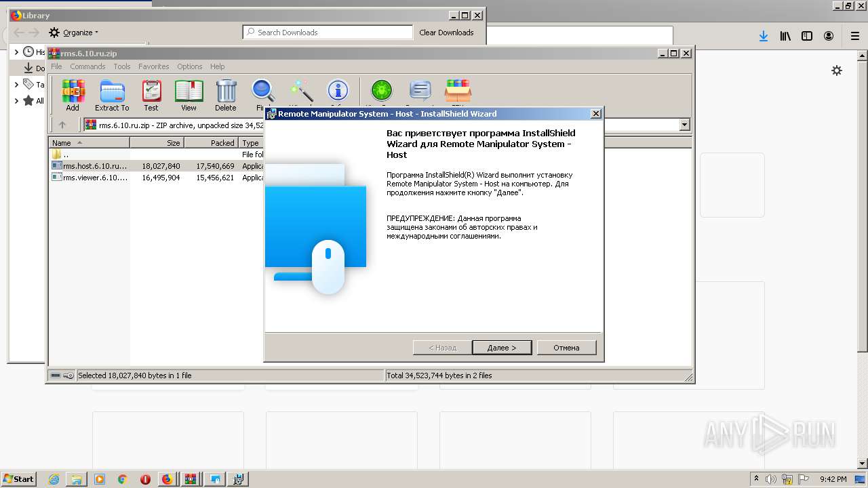The width and height of the screenshot is (868, 488).
Task: Expand the Tags item in Library tree
Action: pos(16,85)
